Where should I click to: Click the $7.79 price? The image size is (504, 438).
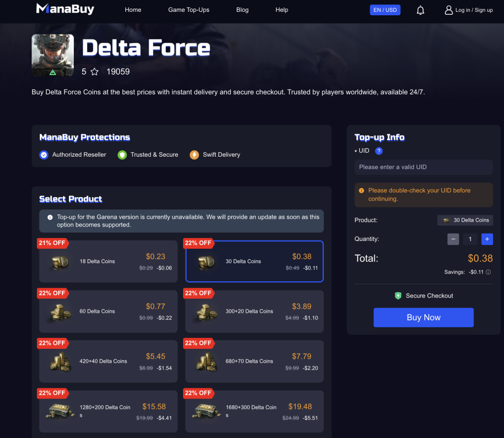(302, 356)
